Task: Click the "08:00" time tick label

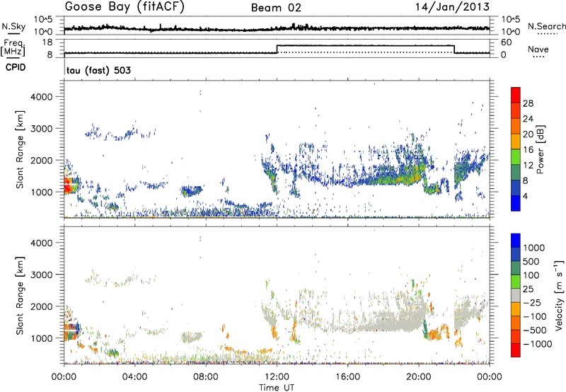Action: pos(206,377)
